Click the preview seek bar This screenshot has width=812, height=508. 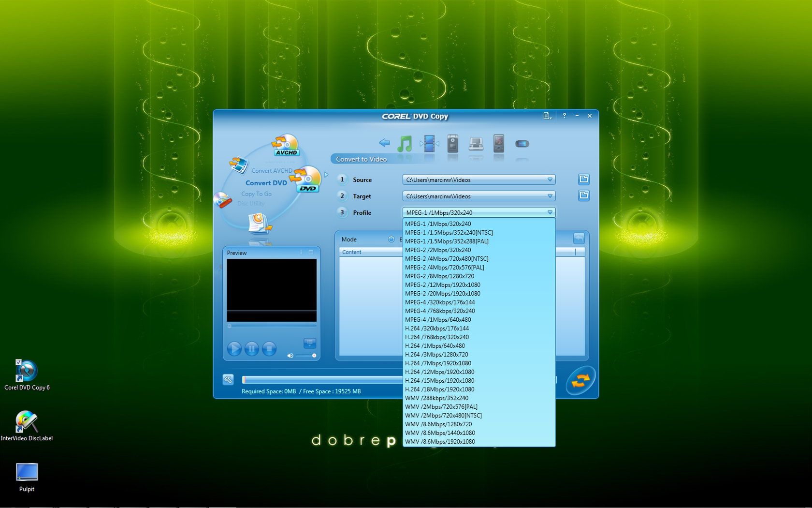(272, 326)
